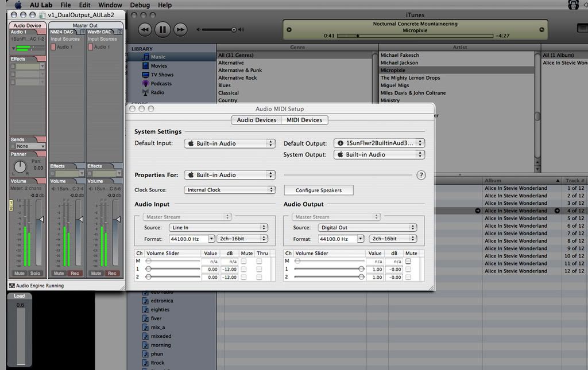The image size is (588, 370).
Task: Pause playback in iTunes
Action: click(163, 30)
